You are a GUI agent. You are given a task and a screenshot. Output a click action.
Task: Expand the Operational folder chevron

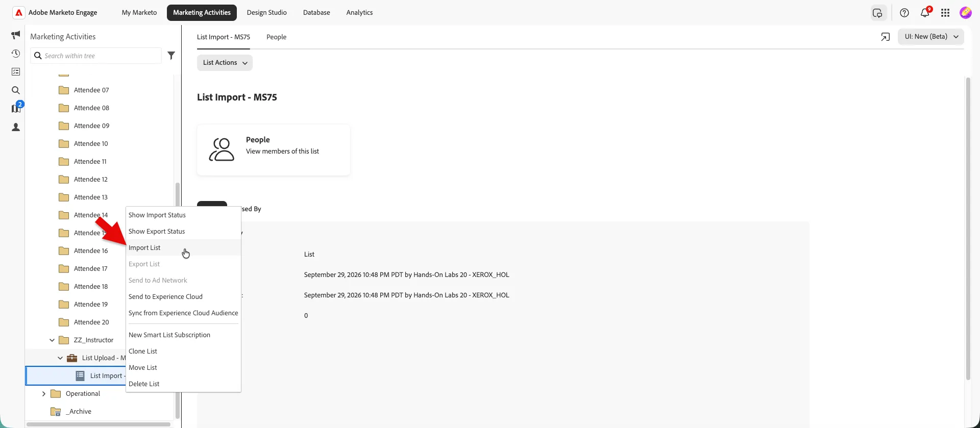[x=44, y=394]
